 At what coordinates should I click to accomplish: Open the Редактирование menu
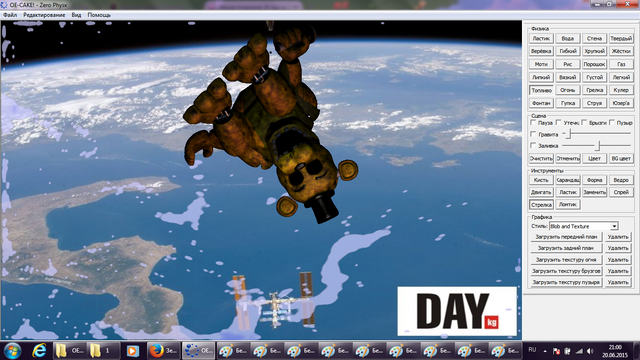click(x=44, y=15)
